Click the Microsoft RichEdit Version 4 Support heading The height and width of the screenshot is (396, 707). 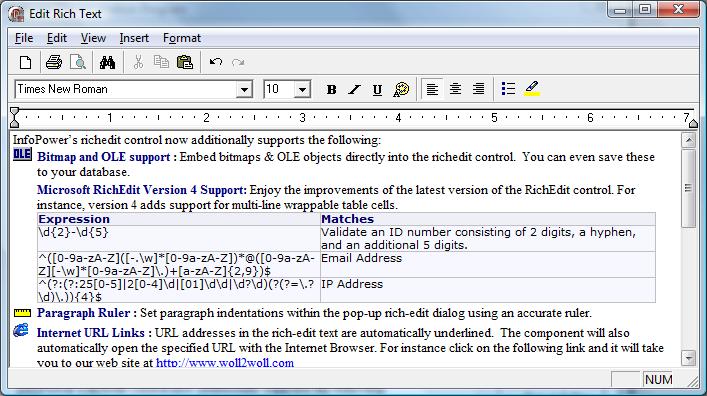point(142,190)
